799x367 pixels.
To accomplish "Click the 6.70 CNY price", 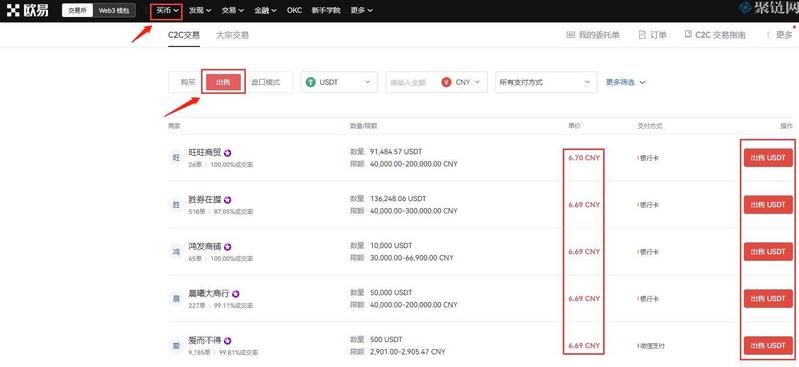I will click(584, 158).
